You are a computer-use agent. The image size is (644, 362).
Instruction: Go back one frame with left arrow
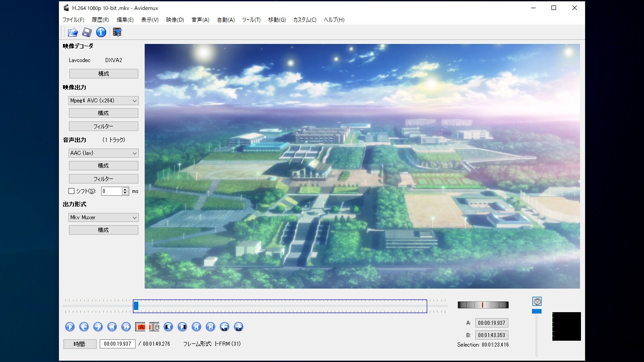(x=84, y=327)
